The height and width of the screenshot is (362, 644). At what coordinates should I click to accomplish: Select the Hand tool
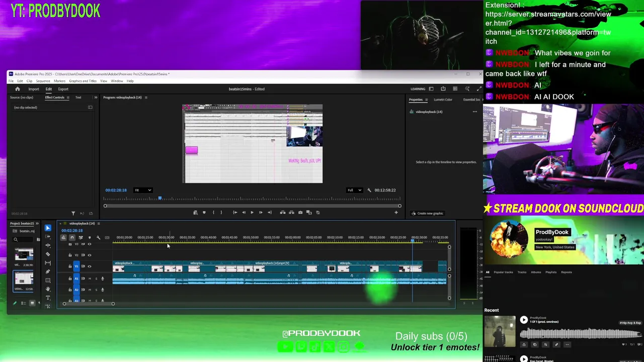[48, 289]
